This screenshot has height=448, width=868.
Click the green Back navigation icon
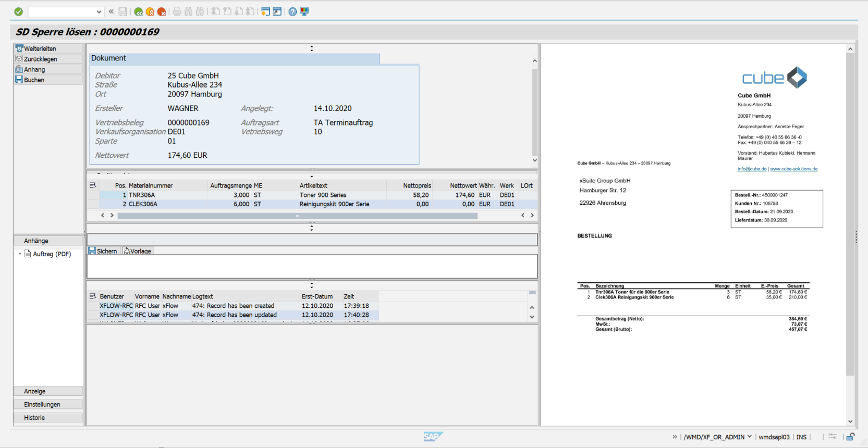138,11
